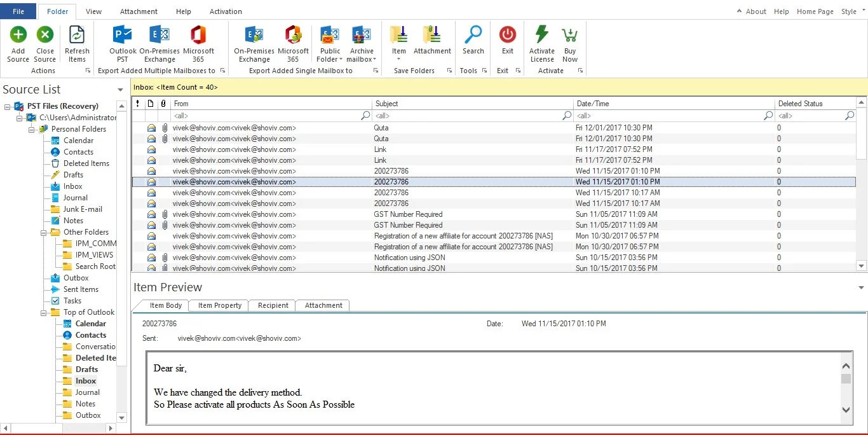Open the Search tool

[x=473, y=39]
